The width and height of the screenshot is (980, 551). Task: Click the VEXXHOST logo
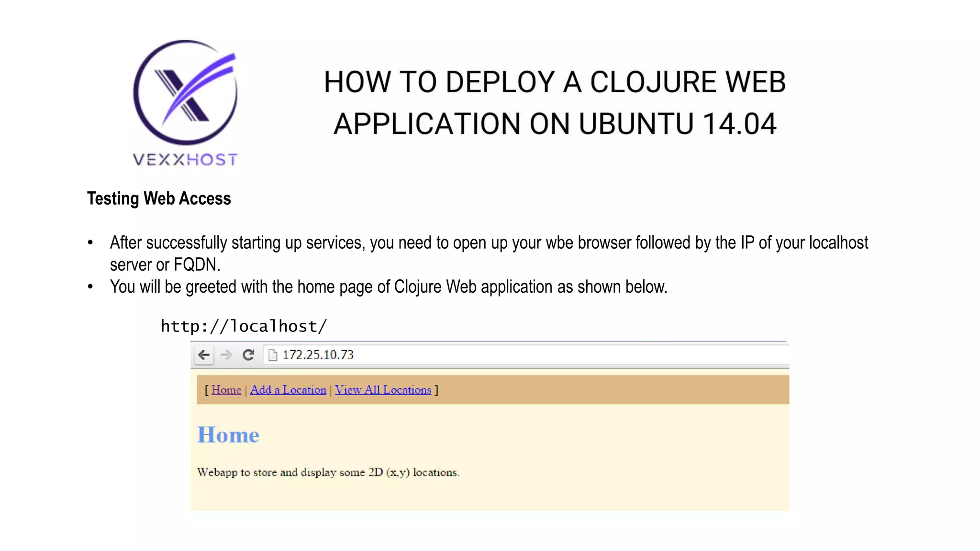(185, 103)
